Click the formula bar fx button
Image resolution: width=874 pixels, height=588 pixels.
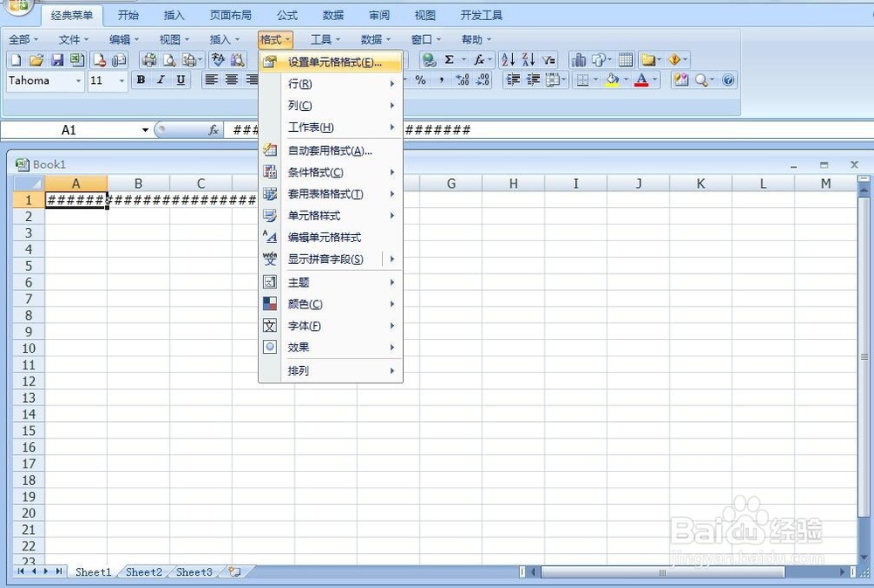[213, 130]
